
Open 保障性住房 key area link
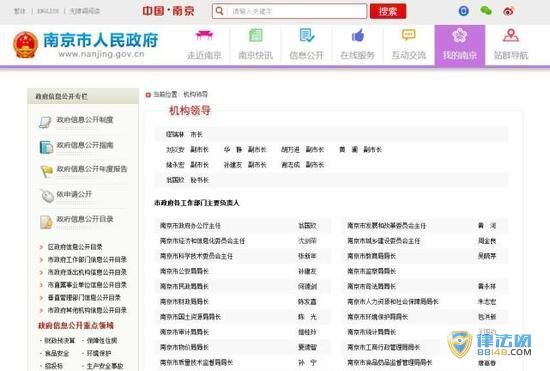pos(102,340)
